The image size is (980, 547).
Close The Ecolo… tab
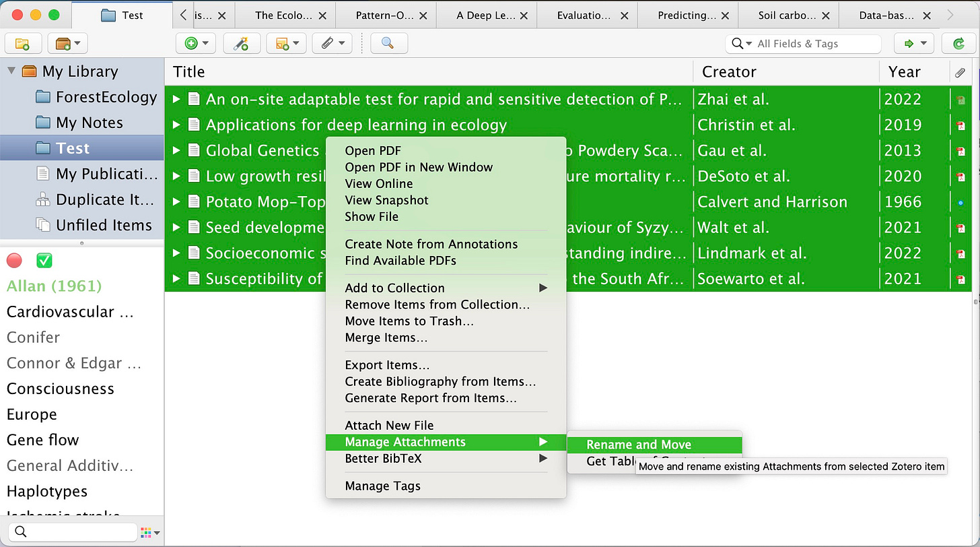tap(322, 15)
